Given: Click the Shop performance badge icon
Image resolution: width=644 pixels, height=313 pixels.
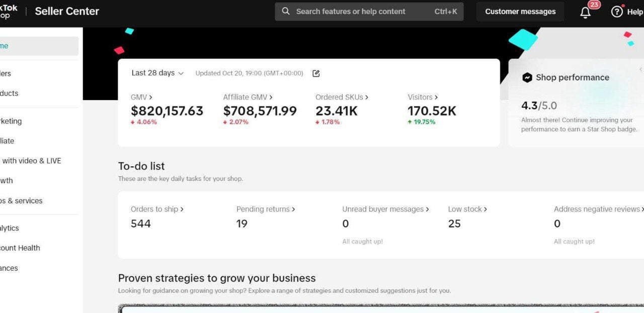Looking at the screenshot, I should (527, 77).
